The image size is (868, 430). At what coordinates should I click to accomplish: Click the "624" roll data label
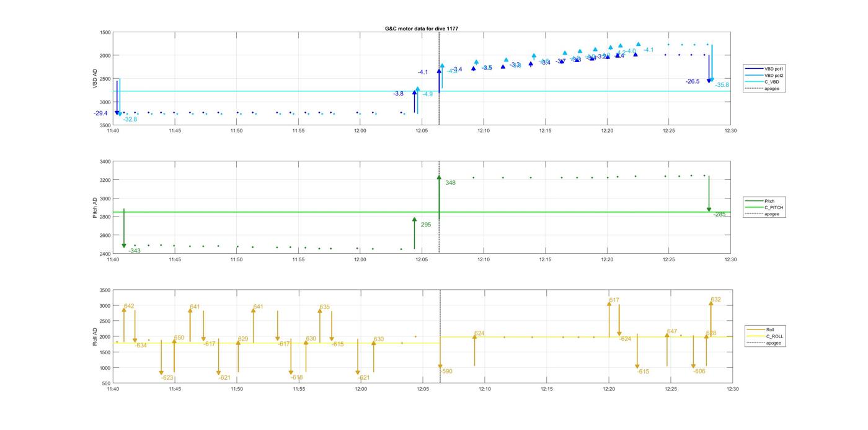[479, 334]
